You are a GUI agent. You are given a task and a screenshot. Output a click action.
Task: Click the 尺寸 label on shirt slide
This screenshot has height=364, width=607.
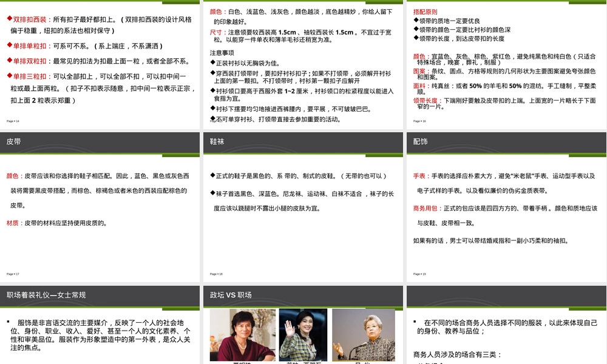[215, 33]
